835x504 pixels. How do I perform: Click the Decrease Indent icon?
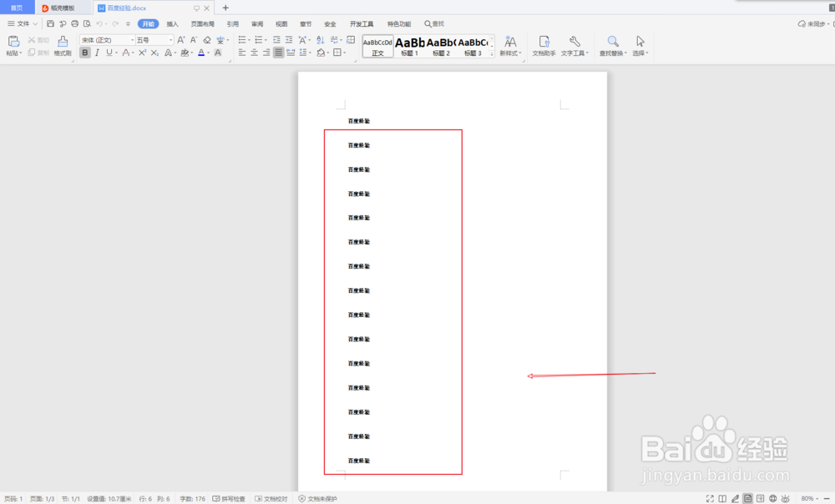[276, 40]
